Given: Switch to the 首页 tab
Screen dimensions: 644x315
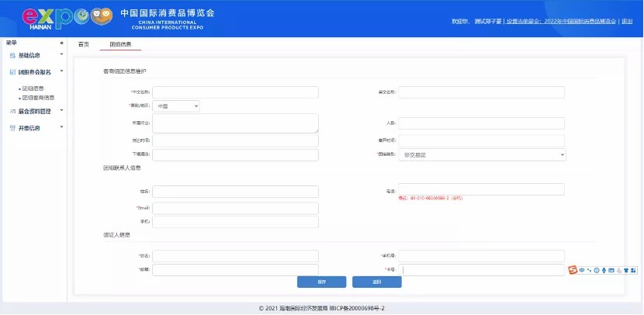Looking at the screenshot, I should pos(83,44).
